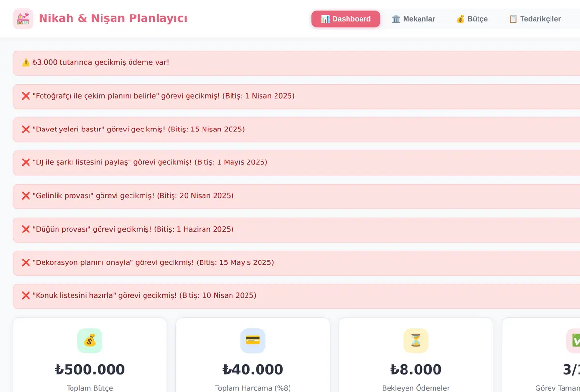Click the warning icon in overdue payment alert
Image resolution: width=580 pixels, height=392 pixels.
point(26,62)
